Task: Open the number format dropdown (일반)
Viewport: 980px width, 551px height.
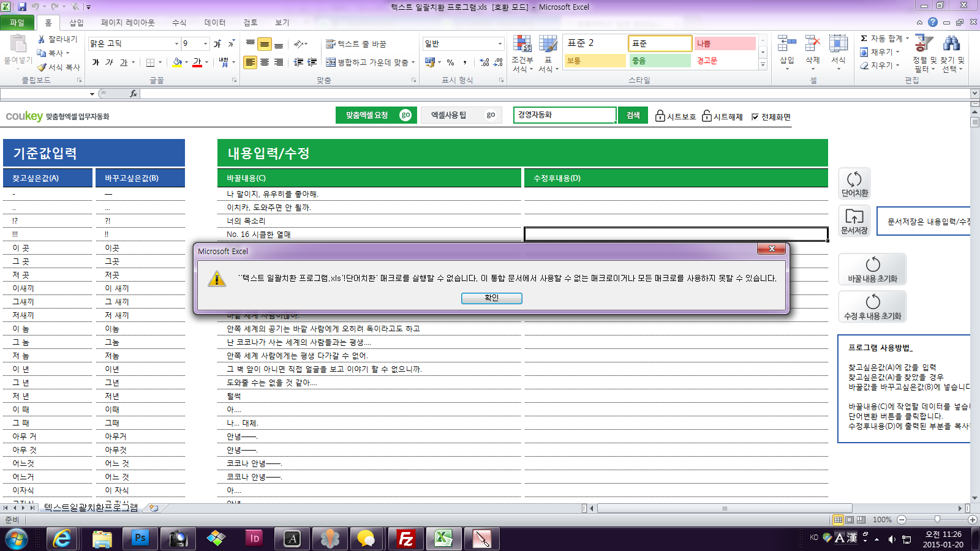Action: coord(500,44)
